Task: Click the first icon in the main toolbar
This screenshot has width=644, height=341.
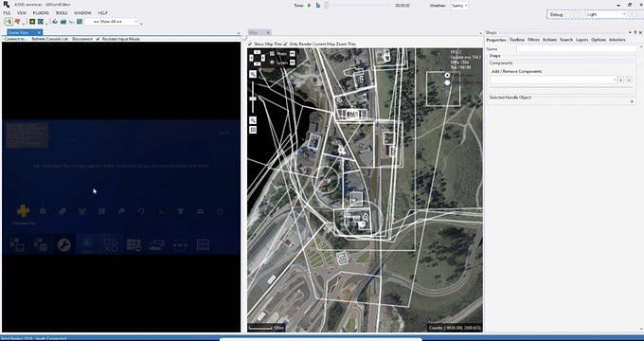Action: pyautogui.click(x=9, y=22)
